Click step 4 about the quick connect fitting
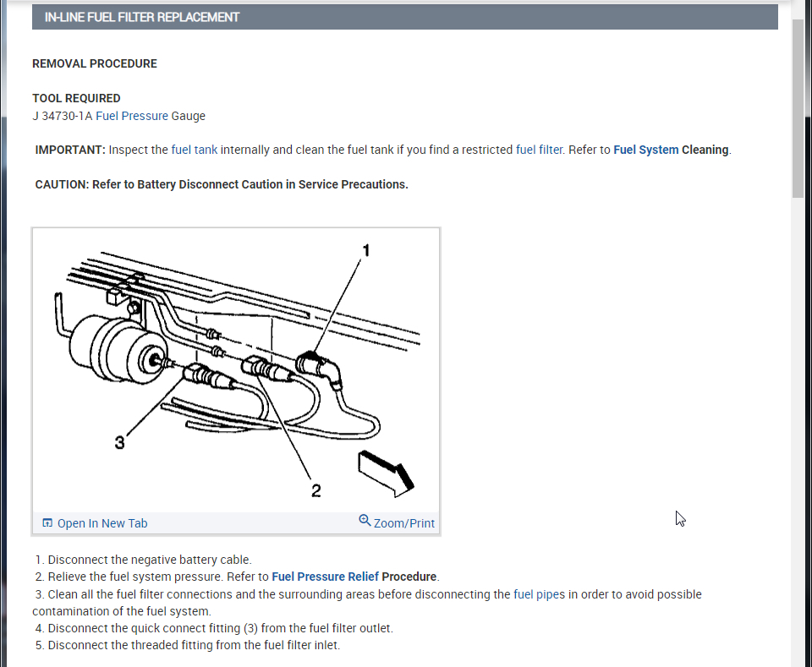The width and height of the screenshot is (812, 667). (214, 628)
